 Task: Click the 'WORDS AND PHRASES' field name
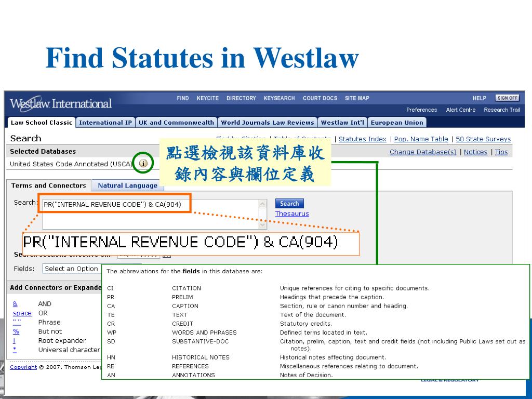204,332
